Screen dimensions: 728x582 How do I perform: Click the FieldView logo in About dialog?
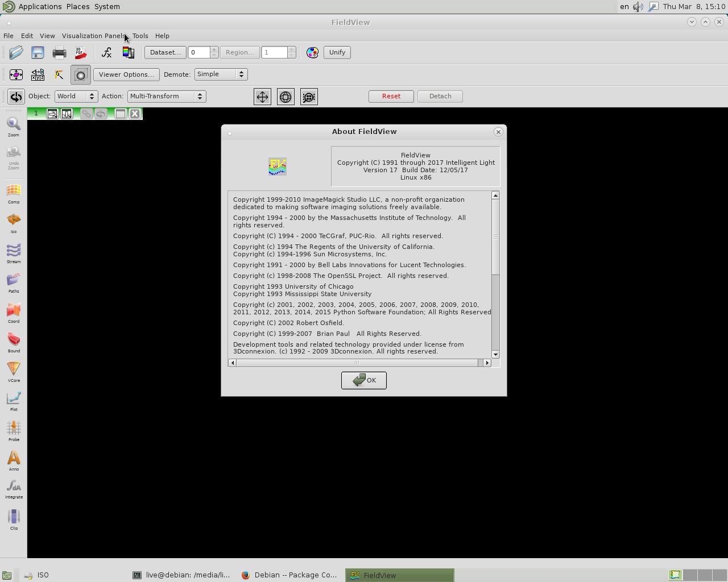click(278, 167)
